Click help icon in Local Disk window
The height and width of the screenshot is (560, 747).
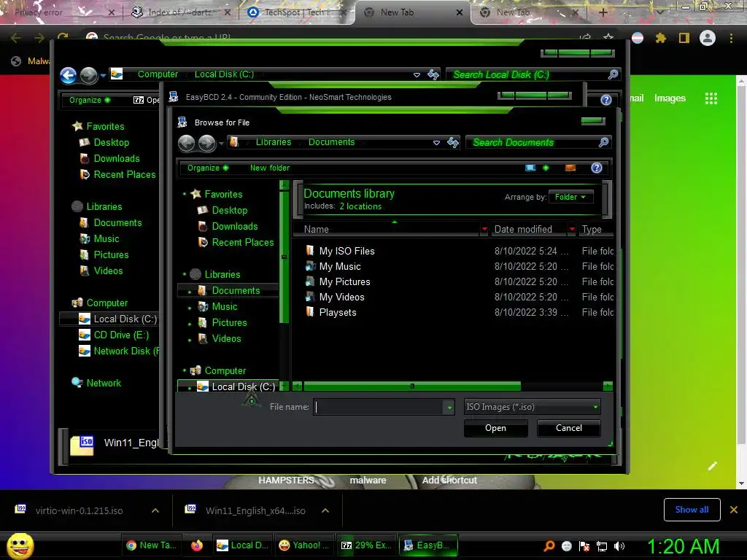[606, 99]
